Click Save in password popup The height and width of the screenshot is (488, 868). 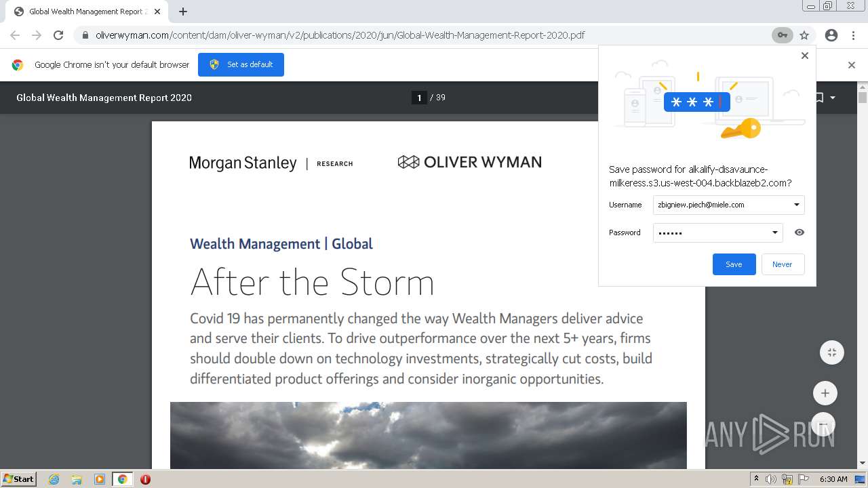click(734, 264)
